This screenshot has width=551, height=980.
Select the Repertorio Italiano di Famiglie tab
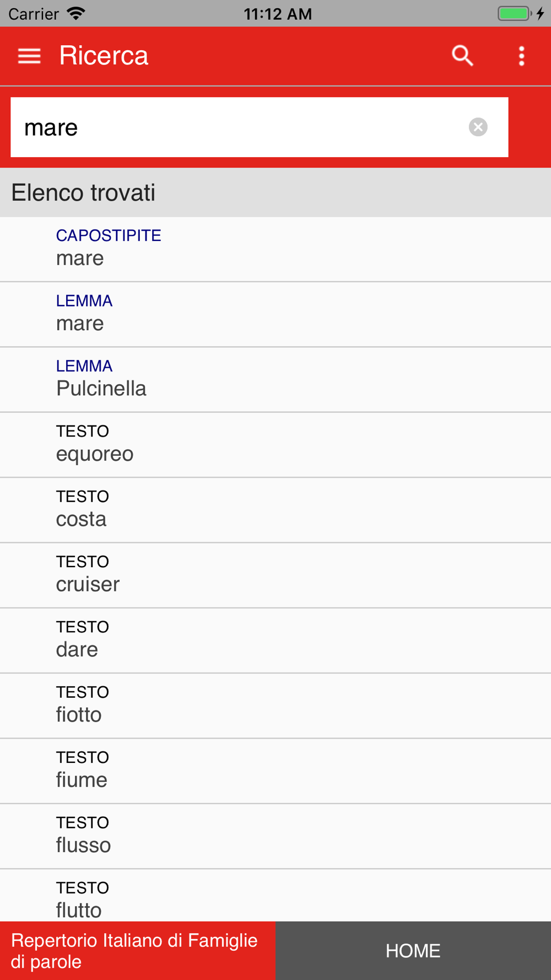[x=137, y=951]
